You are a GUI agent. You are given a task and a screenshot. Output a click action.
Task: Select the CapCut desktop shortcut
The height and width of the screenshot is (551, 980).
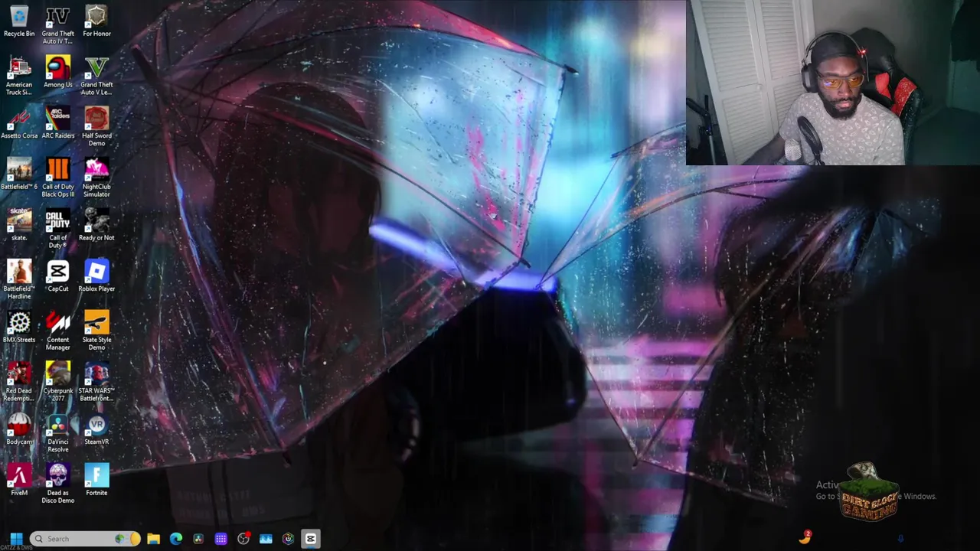[x=57, y=277]
